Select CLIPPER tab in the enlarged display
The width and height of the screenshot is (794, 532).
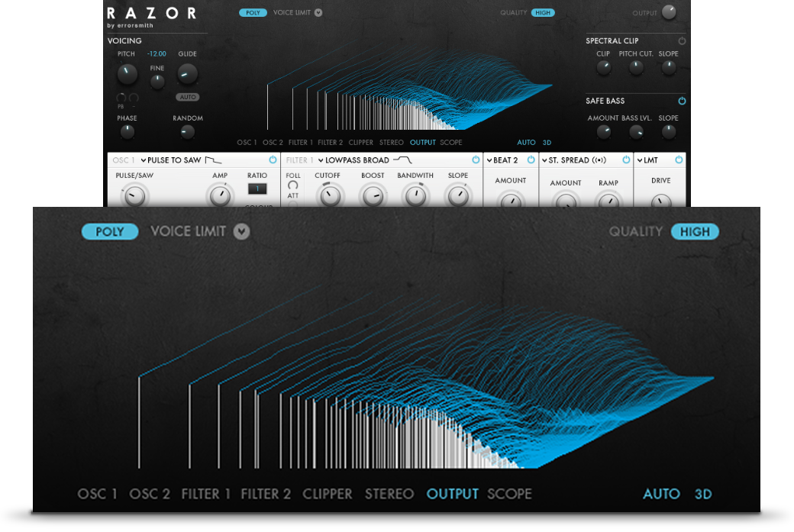point(327,494)
